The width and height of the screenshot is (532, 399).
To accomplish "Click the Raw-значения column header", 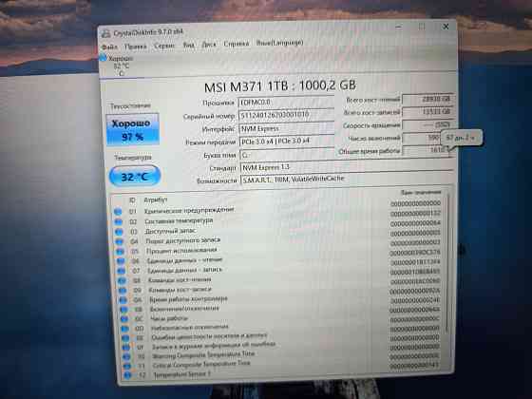I will point(421,192).
